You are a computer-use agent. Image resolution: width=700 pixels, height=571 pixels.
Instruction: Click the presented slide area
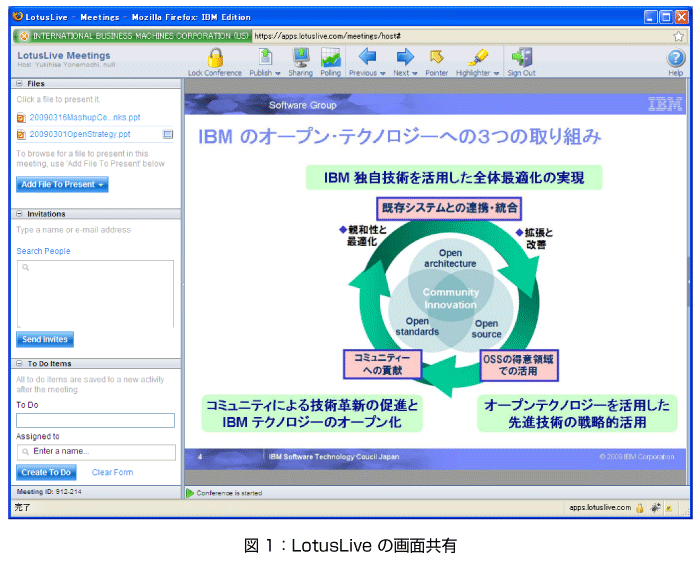(436, 281)
